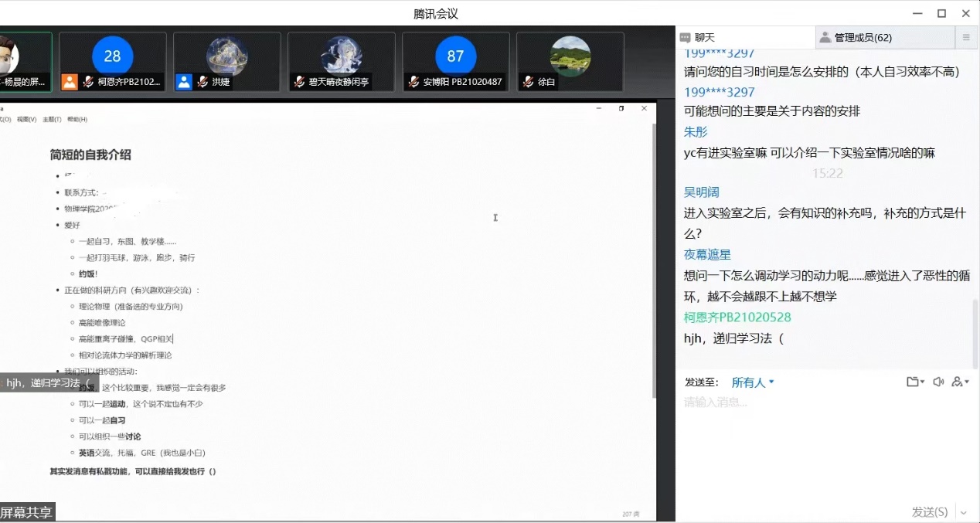980x523 pixels.
Task: Click sender name 吴明阔 in chat
Action: click(x=702, y=192)
